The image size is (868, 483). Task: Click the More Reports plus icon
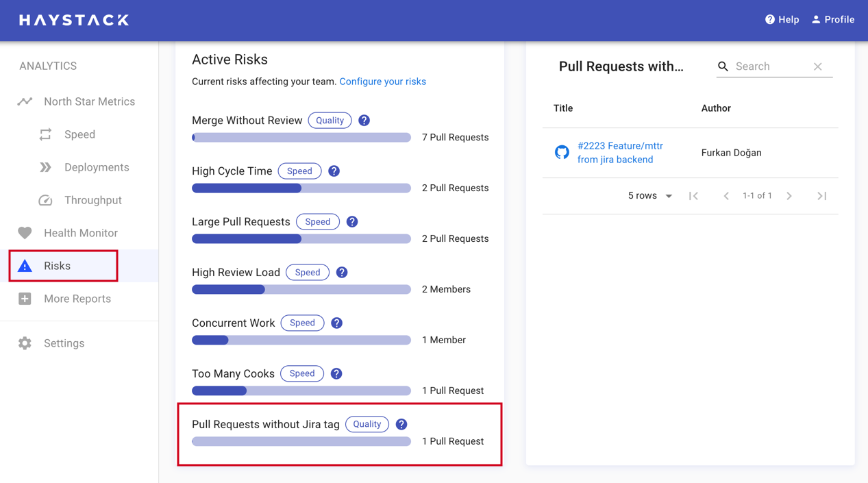pos(25,299)
